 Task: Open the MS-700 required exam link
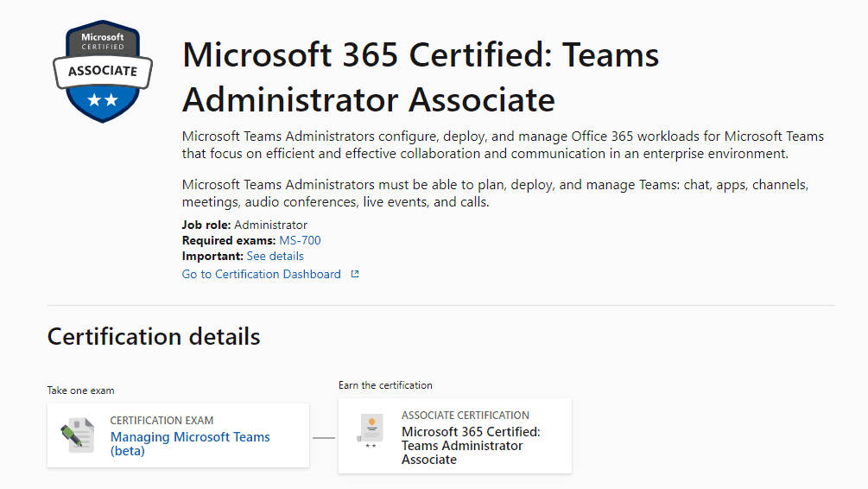click(x=300, y=240)
